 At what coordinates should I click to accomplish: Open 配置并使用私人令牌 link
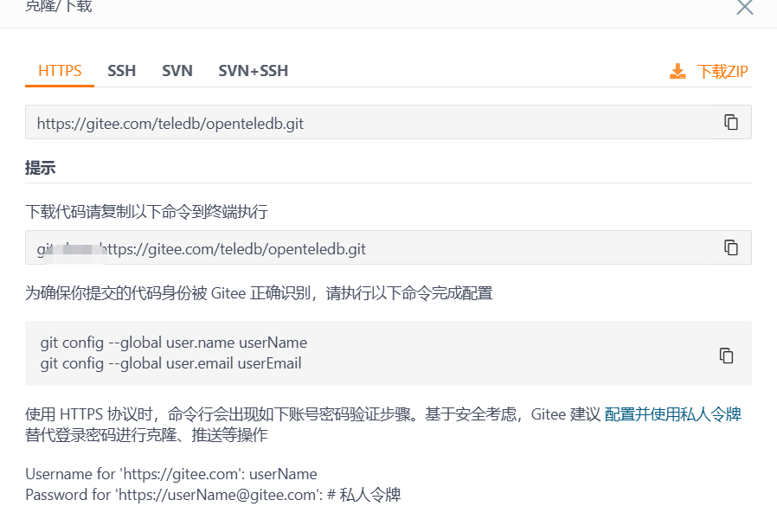(x=672, y=414)
